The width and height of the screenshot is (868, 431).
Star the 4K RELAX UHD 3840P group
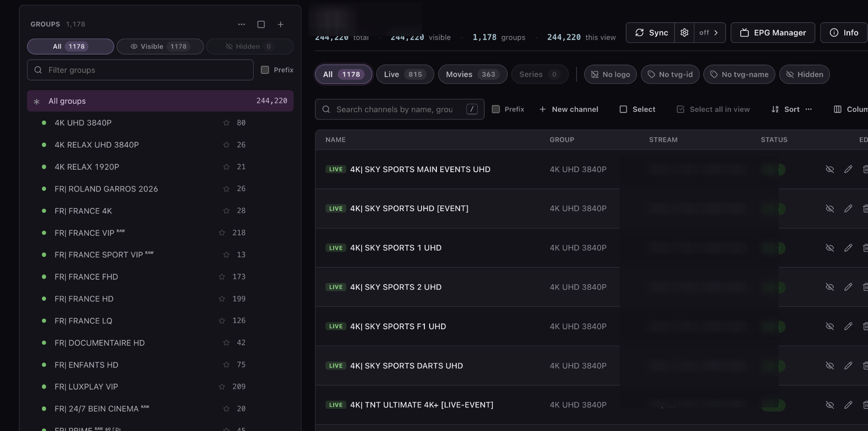(226, 145)
